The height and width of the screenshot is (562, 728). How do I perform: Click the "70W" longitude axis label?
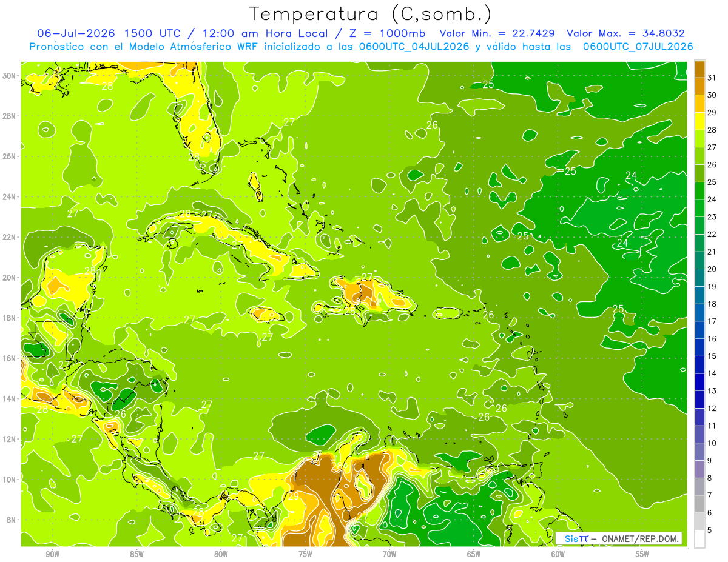(389, 554)
